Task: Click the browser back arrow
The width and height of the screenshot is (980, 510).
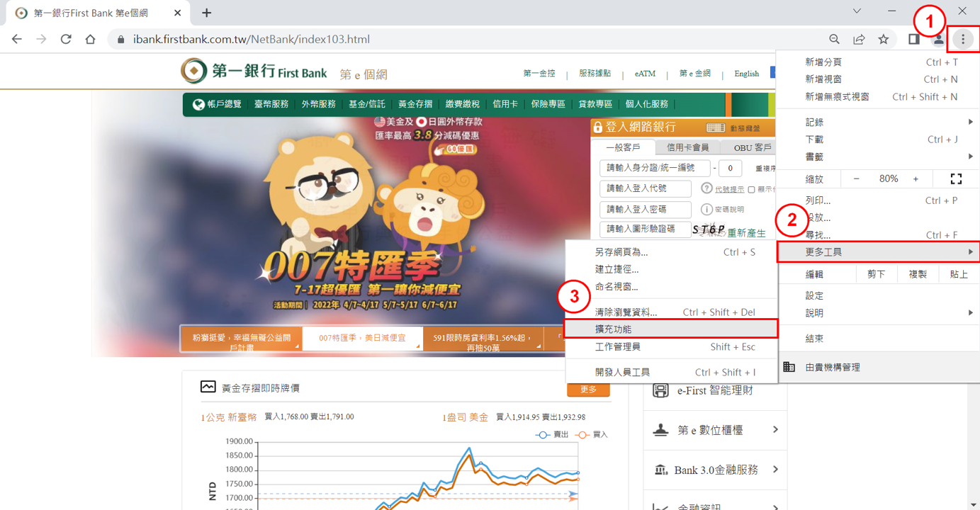Action: (x=17, y=40)
